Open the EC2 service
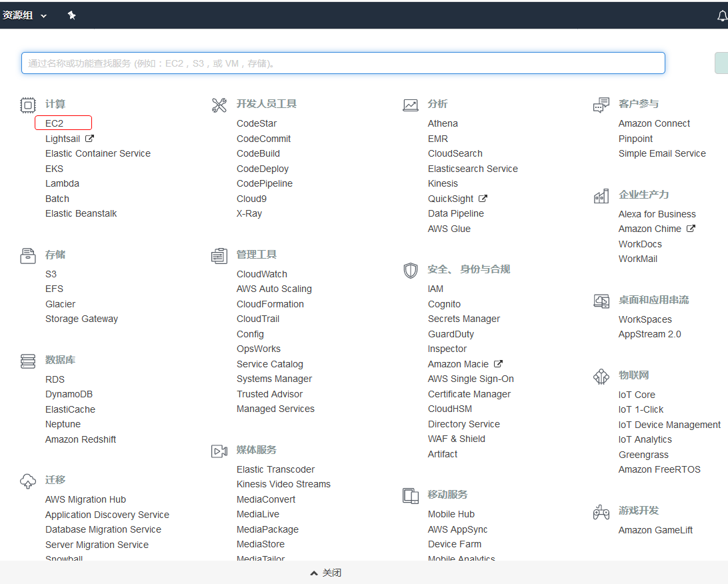Image resolution: width=728 pixels, height=584 pixels. click(55, 123)
